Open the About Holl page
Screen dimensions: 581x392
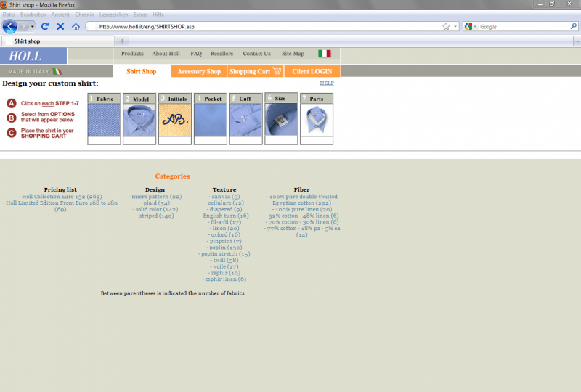[166, 53]
